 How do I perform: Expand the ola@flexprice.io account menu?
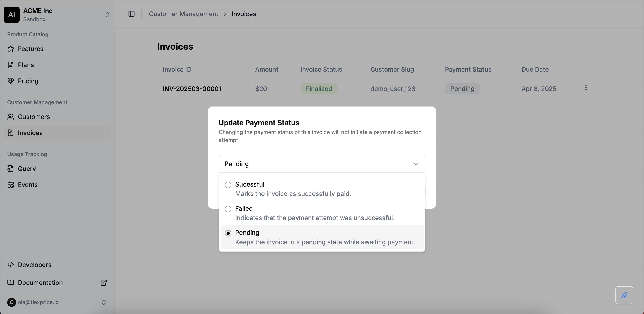(104, 302)
